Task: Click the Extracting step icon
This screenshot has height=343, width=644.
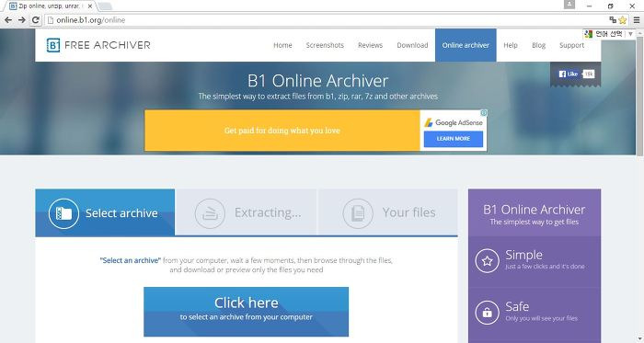Action: 210,213
